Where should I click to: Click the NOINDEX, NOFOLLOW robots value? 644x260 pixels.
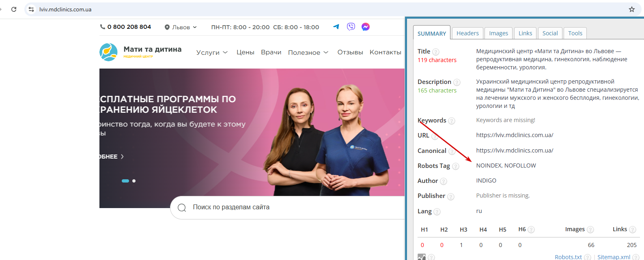(506, 165)
